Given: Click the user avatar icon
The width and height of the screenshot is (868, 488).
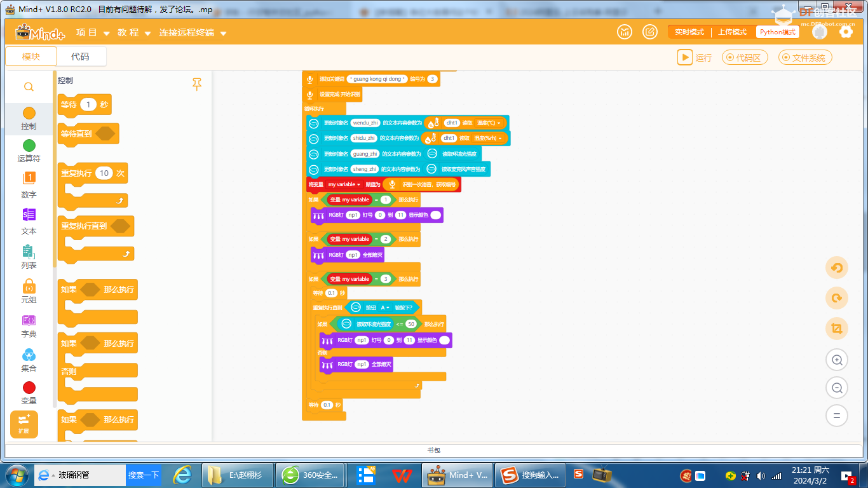Looking at the screenshot, I should pyautogui.click(x=820, y=32).
